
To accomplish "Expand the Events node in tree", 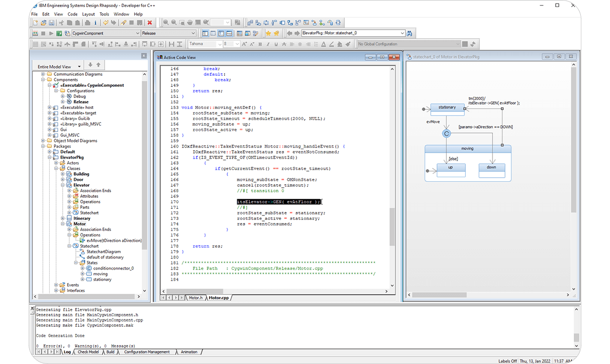I will (56, 285).
